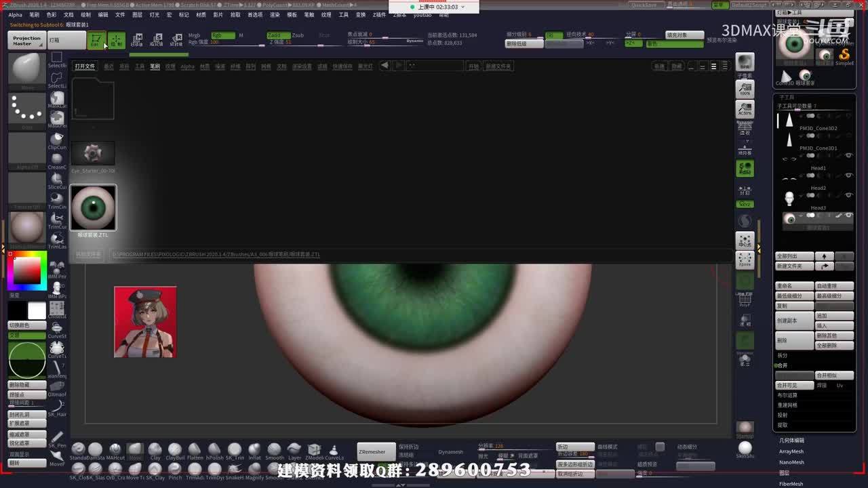Open the SimpleBrush tool icon

[x=844, y=57]
